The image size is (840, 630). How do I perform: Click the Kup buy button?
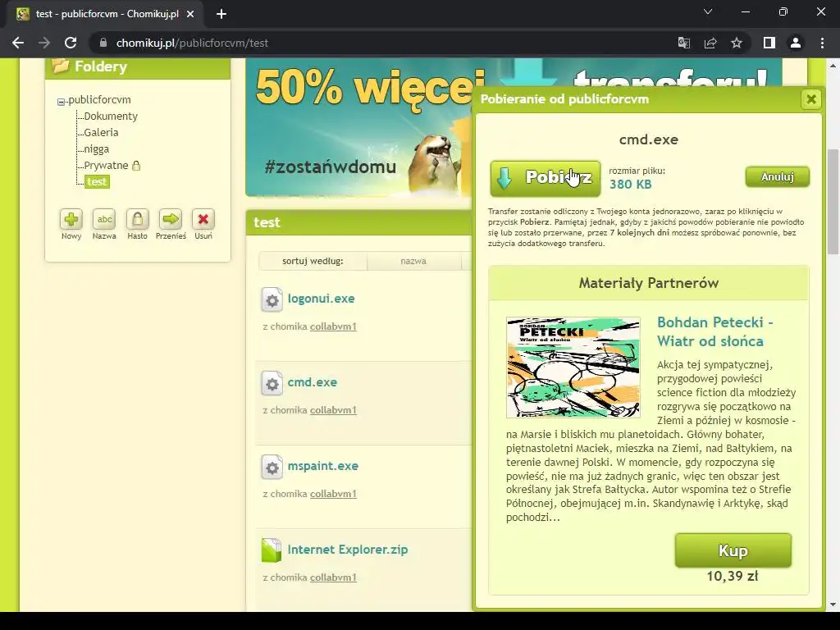(733, 550)
